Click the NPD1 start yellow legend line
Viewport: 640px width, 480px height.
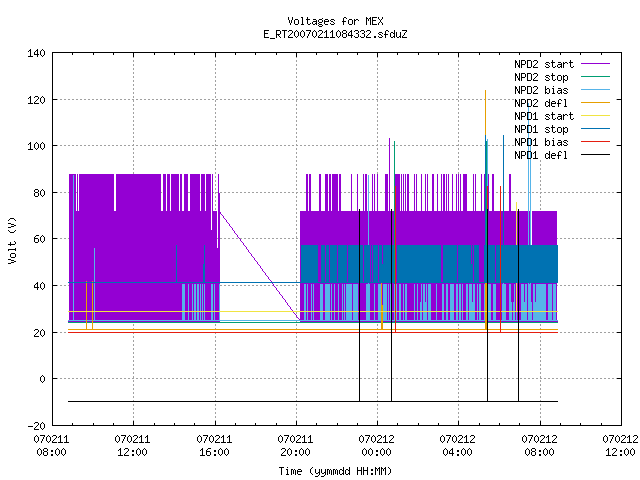pos(595,116)
